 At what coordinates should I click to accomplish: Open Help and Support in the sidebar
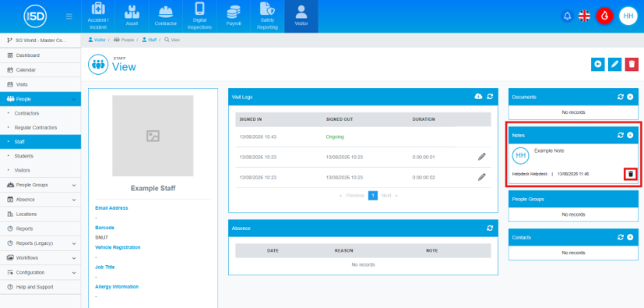click(40, 287)
